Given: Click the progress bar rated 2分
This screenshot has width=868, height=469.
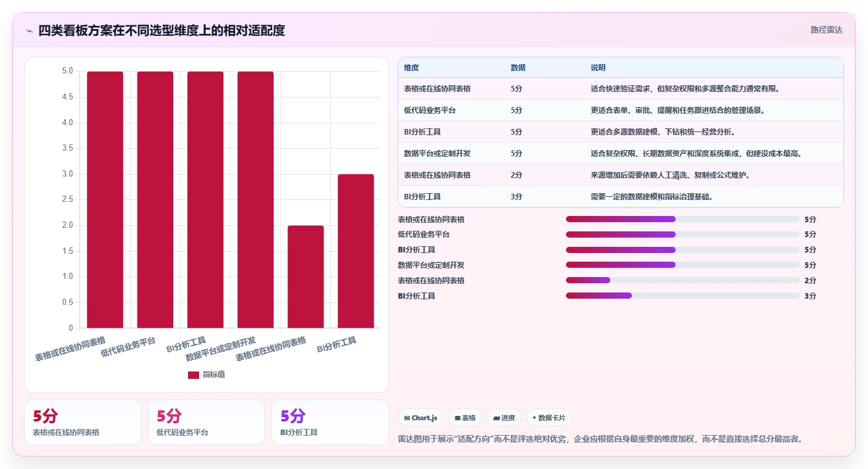Looking at the screenshot, I should (682, 281).
